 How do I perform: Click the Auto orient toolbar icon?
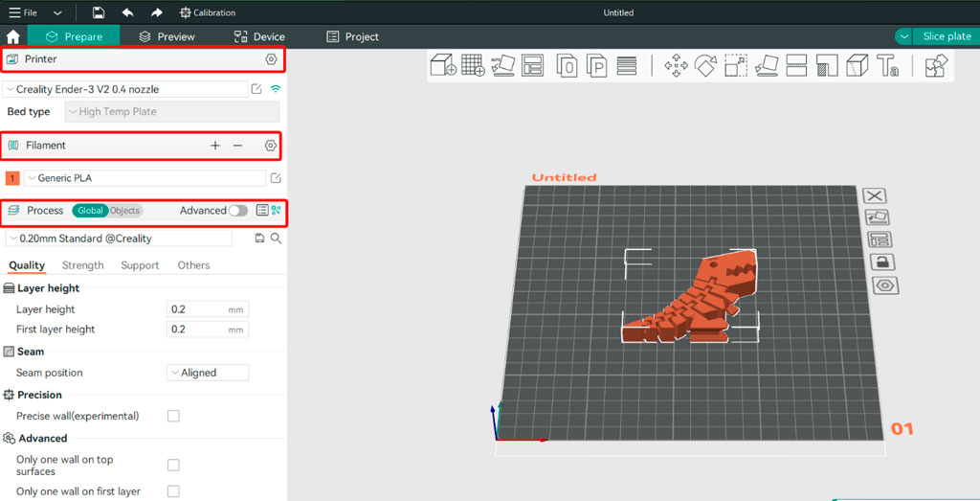502,65
